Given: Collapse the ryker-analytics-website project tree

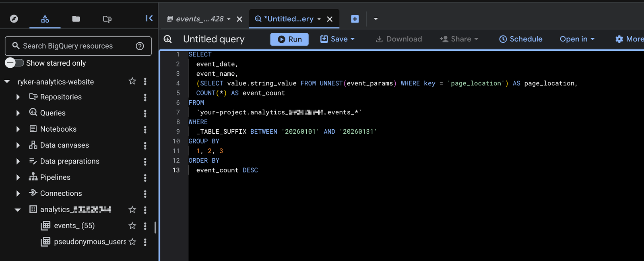Looking at the screenshot, I should tap(7, 81).
